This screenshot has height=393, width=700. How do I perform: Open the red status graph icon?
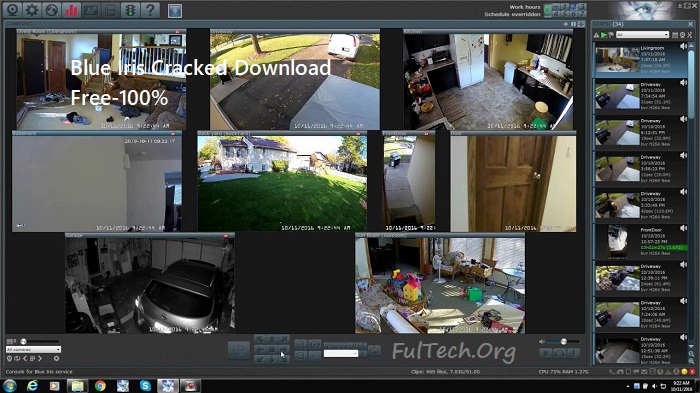coord(71,10)
